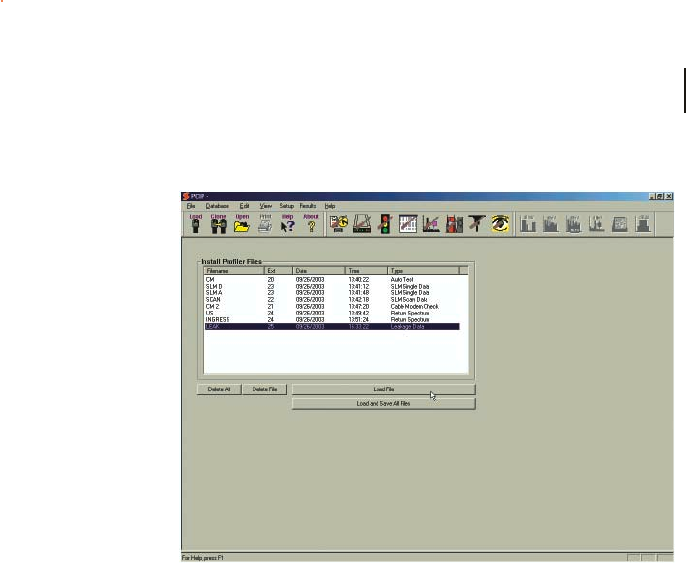Select the US file row

coord(332,313)
